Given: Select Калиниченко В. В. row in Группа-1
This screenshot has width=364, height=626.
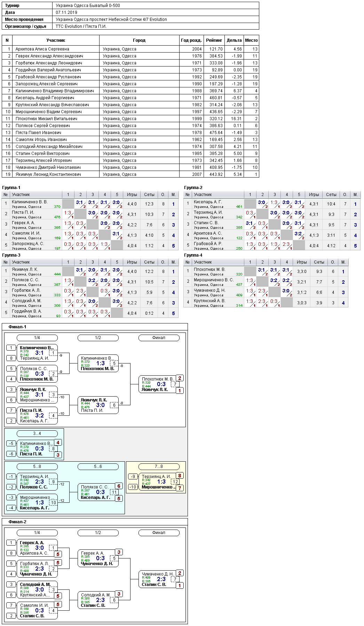Looking at the screenshot, I should coord(90,204).
